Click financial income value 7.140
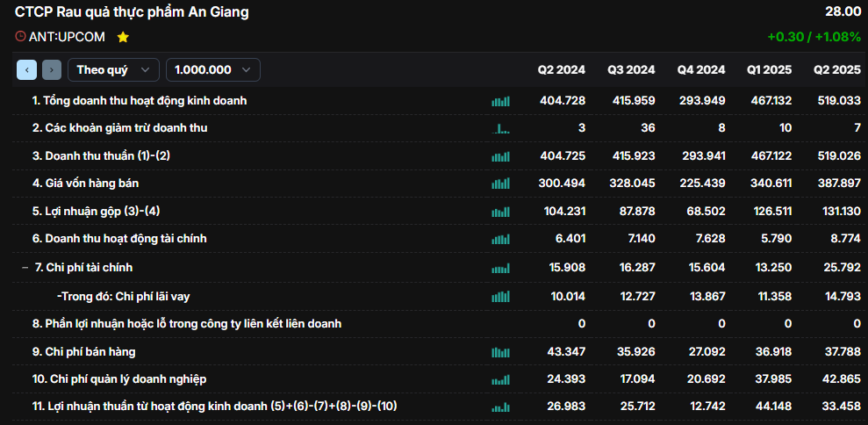This screenshot has height=425, width=868. (640, 239)
